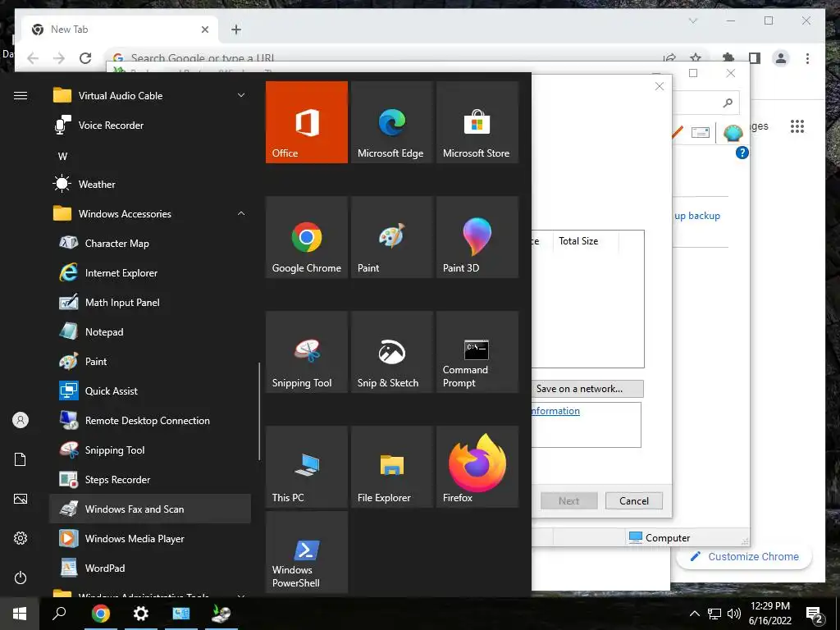Open the Paint 3D tile
This screenshot has width=840, height=630.
point(477,237)
